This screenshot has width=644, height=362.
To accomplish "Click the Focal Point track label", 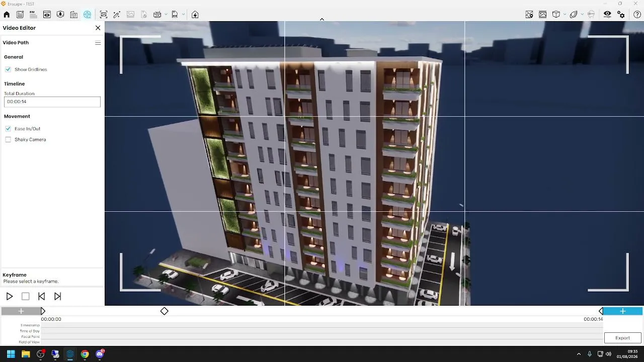I will coord(31,337).
